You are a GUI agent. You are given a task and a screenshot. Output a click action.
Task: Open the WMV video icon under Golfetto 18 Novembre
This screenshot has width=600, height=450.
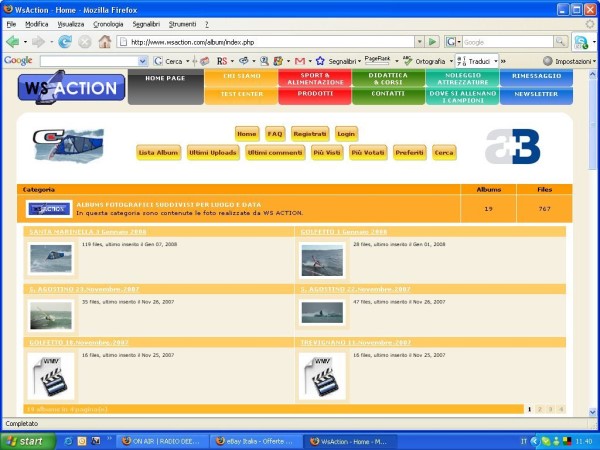(49, 376)
